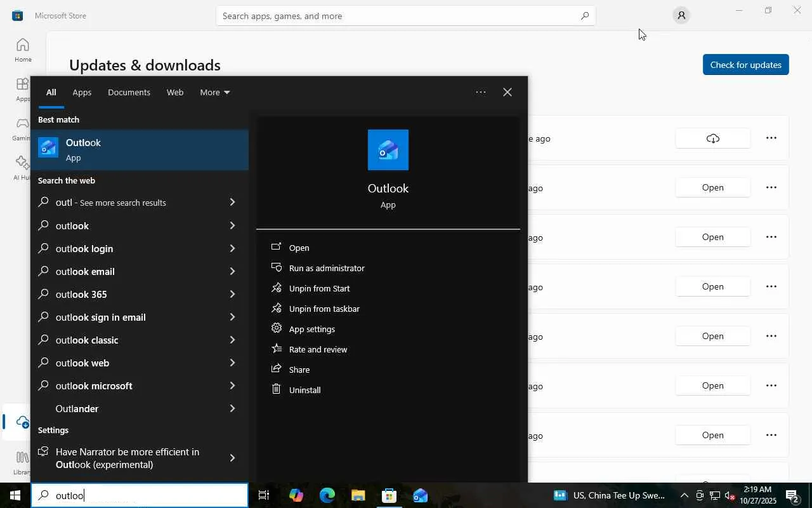This screenshot has width=812, height=508.
Task: Click the cloud download button in updates list
Action: tap(713, 138)
